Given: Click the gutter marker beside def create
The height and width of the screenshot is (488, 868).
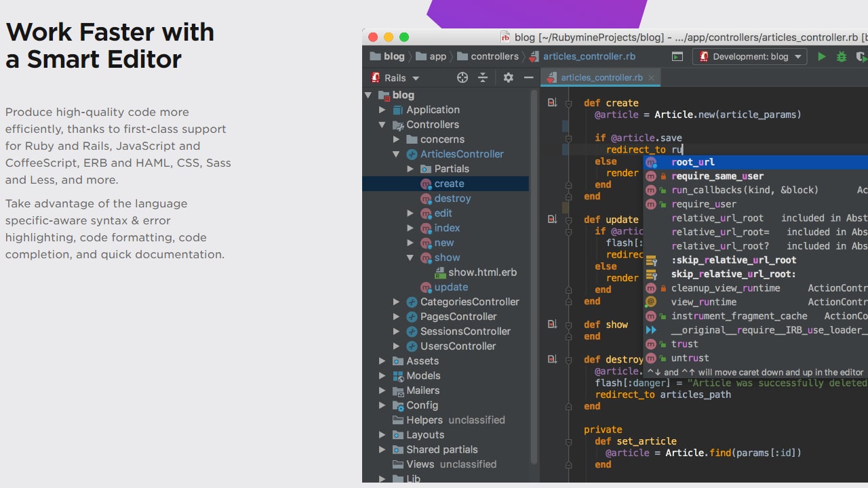Looking at the screenshot, I should pyautogui.click(x=552, y=103).
